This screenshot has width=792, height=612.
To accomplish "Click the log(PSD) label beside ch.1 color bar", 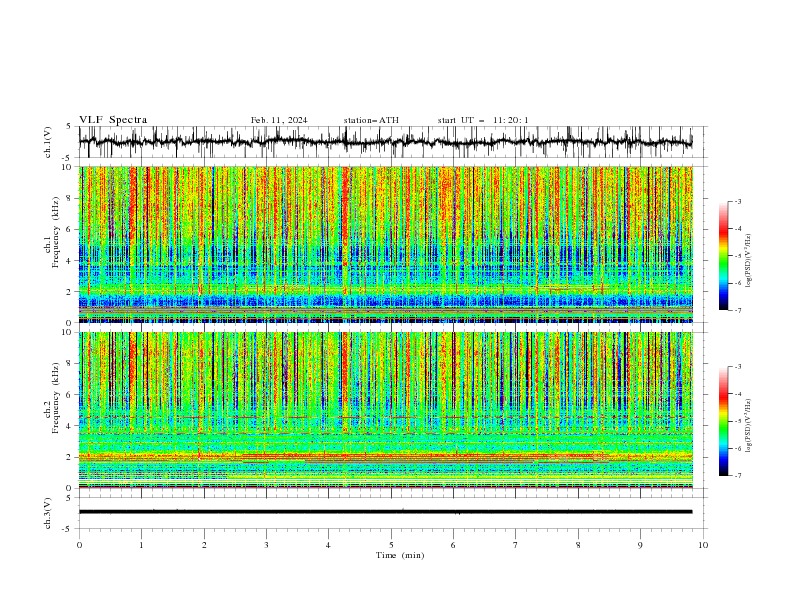I will 748,261.
